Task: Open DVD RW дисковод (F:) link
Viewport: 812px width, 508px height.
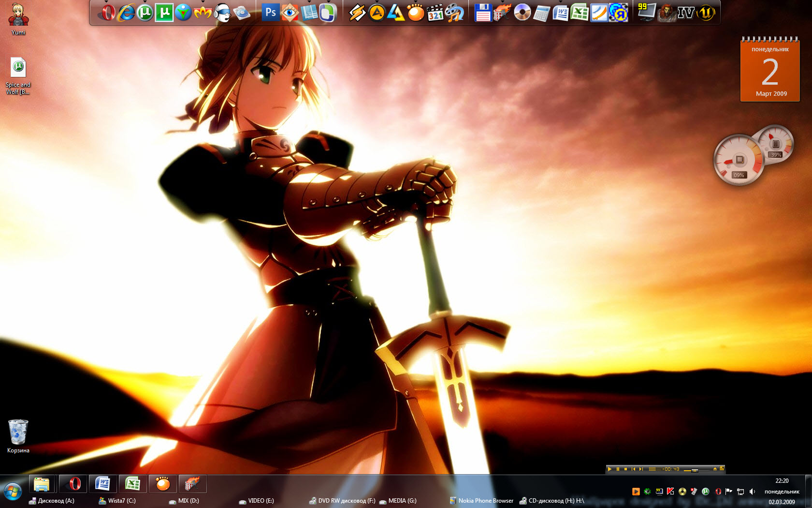Action: tap(342, 501)
